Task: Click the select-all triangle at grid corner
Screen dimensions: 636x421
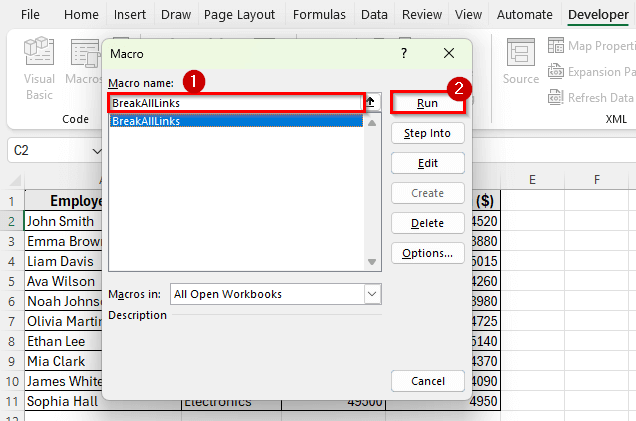Action: (x=15, y=180)
